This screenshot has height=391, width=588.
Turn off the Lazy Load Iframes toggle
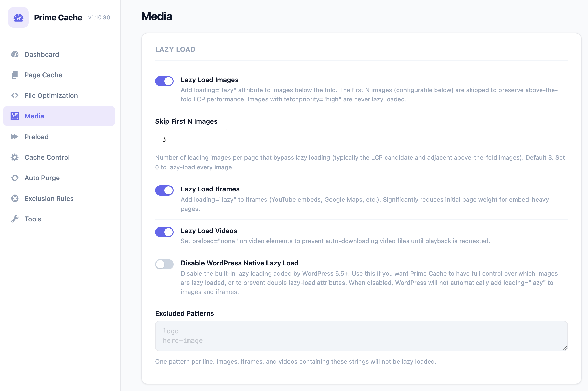(x=164, y=190)
